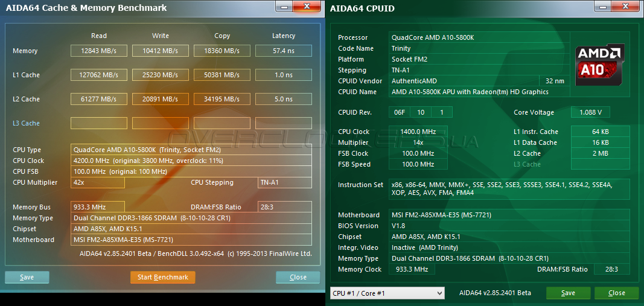This screenshot has height=306, width=644.
Task: Select Memory Clock value 933.3 MHz
Action: (412, 269)
